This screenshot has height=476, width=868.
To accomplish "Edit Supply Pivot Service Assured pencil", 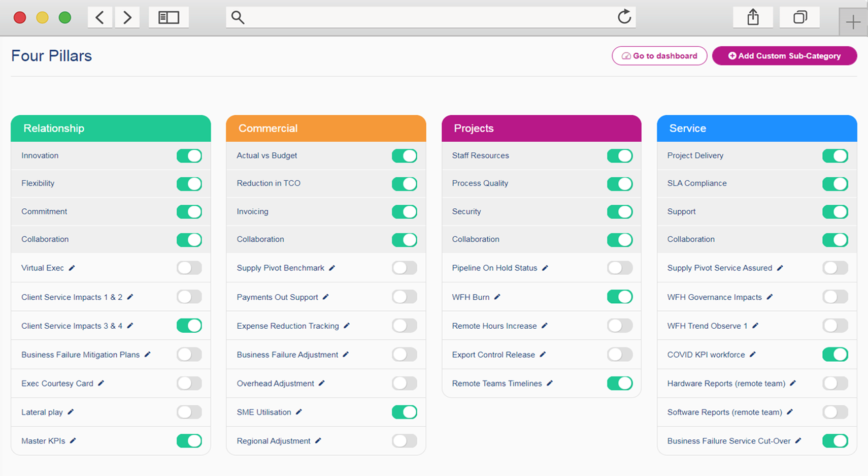I will point(780,268).
